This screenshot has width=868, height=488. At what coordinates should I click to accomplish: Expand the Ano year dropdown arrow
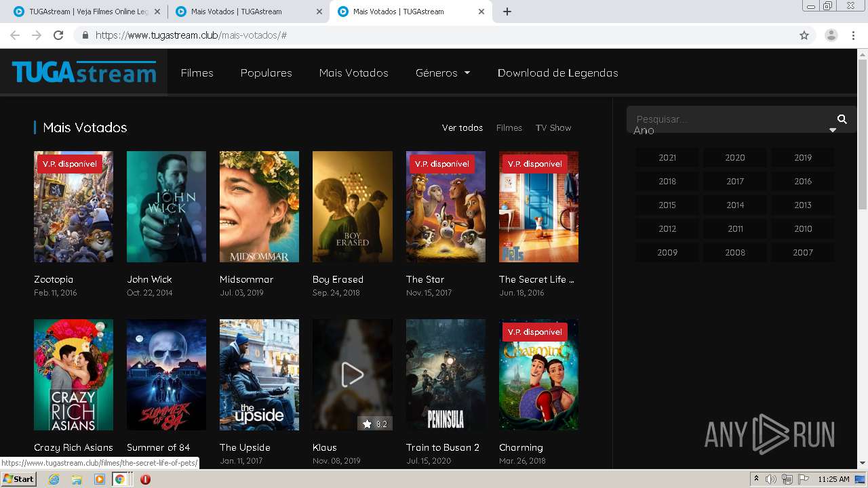click(x=833, y=130)
